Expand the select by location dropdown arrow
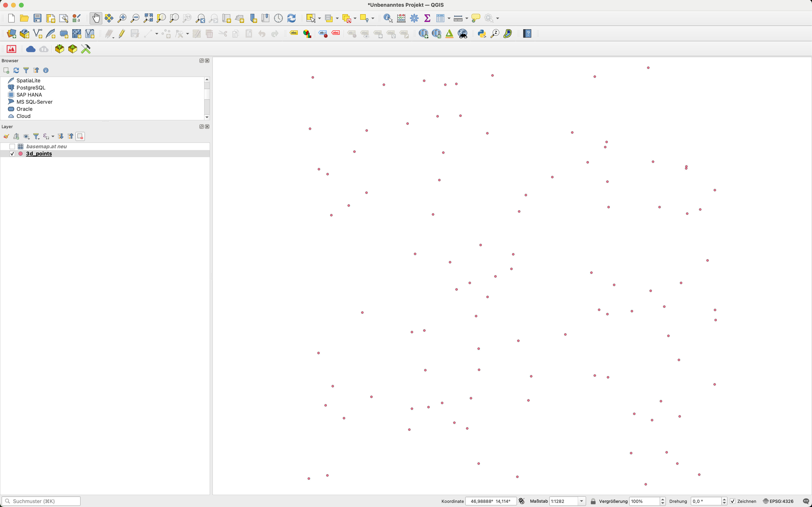The image size is (812, 507). [373, 18]
